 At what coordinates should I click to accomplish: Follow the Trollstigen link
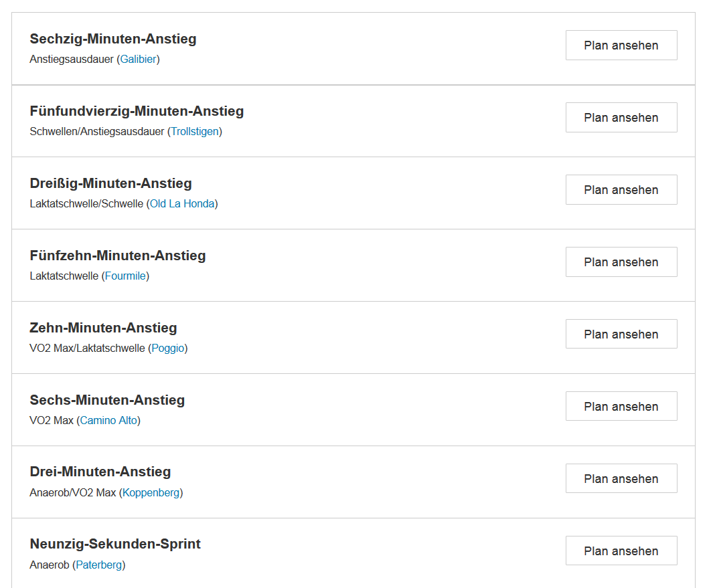tap(195, 132)
